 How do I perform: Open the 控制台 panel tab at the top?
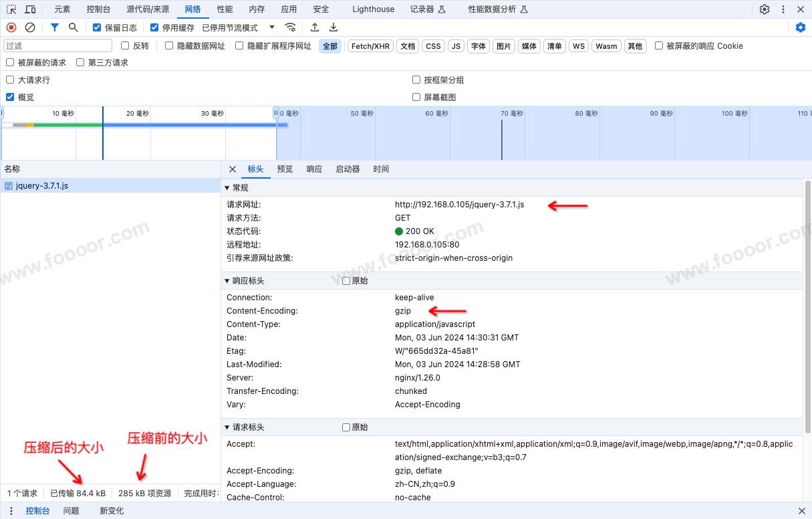point(98,9)
